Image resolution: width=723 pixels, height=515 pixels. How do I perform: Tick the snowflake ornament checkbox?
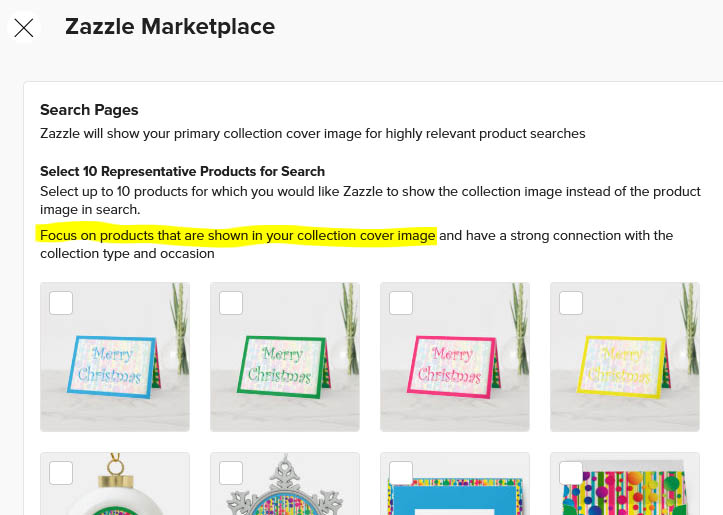pyautogui.click(x=231, y=473)
